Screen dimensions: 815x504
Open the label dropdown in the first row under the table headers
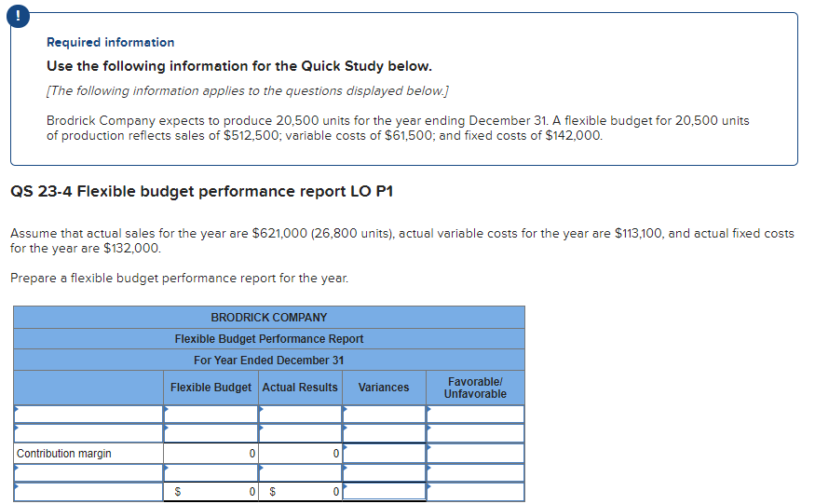point(88,415)
